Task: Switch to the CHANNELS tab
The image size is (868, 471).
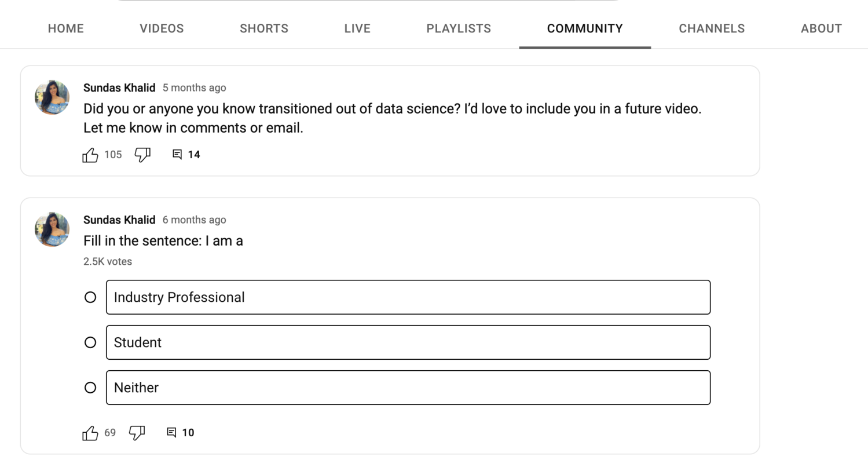Action: tap(711, 28)
